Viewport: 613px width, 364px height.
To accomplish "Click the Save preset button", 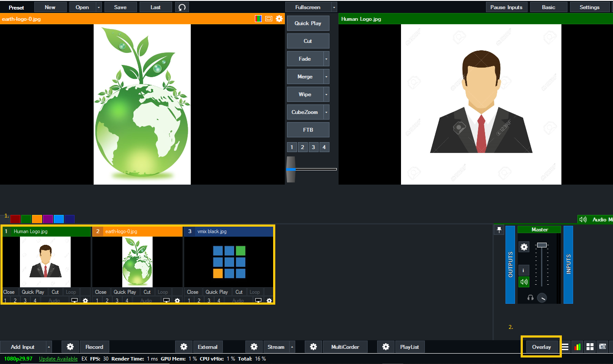I will pos(121,7).
